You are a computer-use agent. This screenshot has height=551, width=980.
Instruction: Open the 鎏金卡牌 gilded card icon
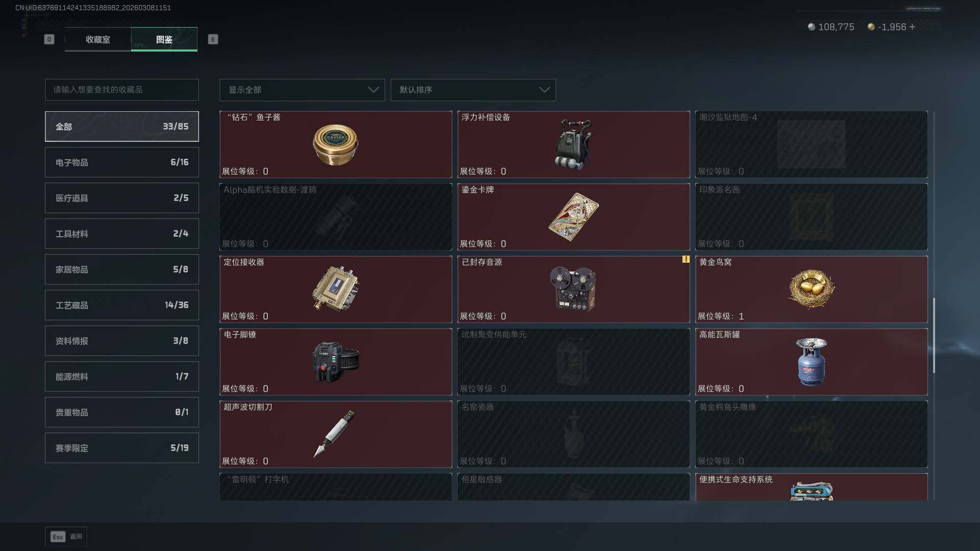574,217
